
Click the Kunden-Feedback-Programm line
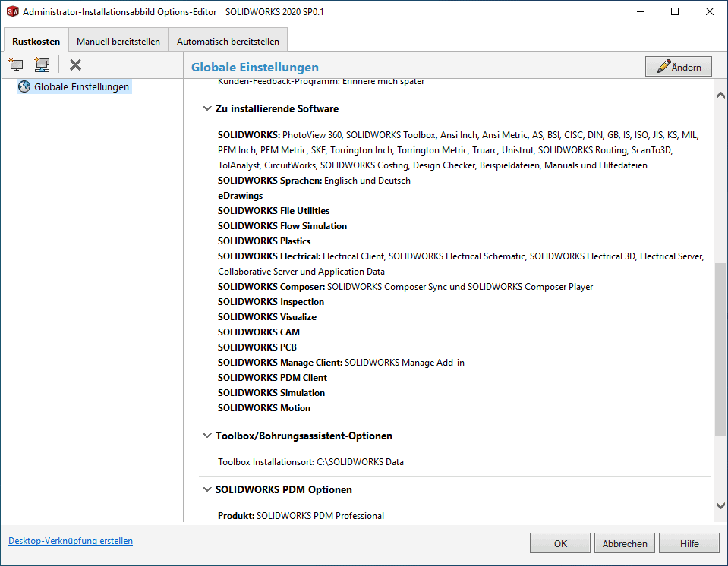coord(321,82)
